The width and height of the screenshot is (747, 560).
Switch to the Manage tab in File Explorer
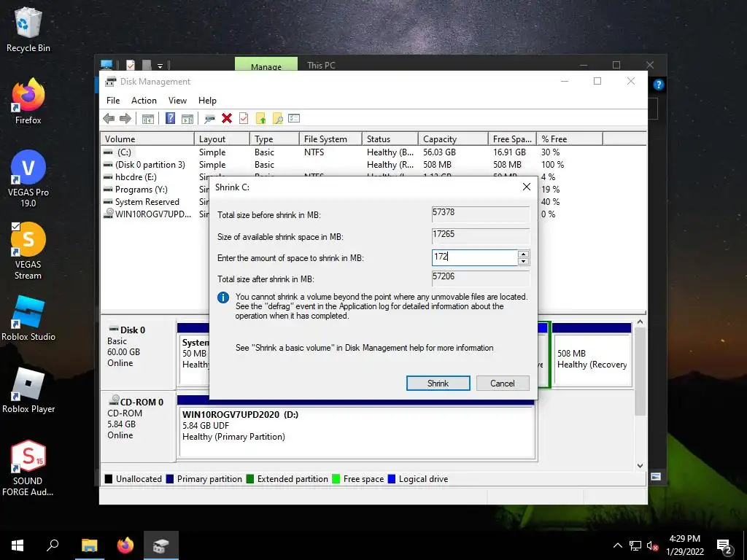pos(266,65)
